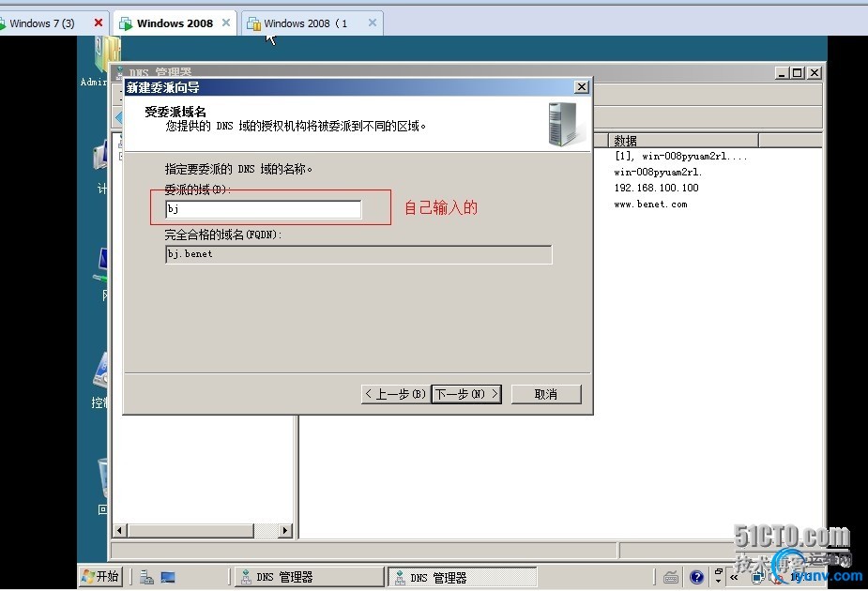
Task: Click the show desktop quick launch icon
Action: (168, 577)
